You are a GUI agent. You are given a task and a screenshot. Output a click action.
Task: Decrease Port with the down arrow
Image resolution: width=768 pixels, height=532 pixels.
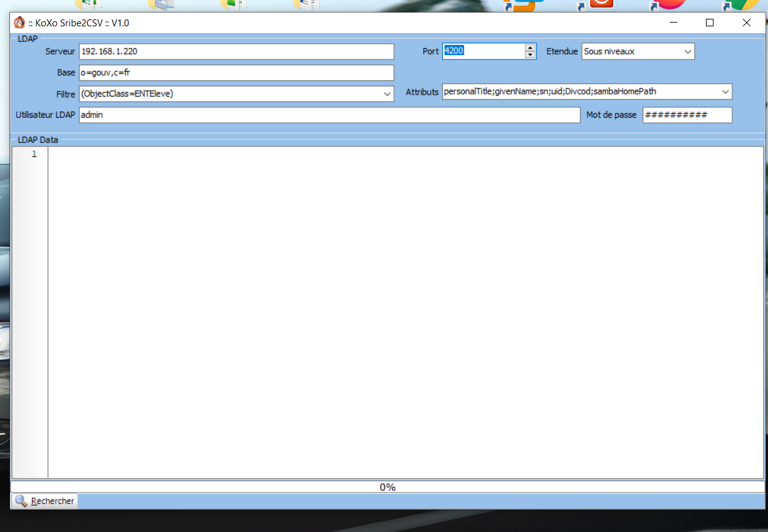(531, 55)
